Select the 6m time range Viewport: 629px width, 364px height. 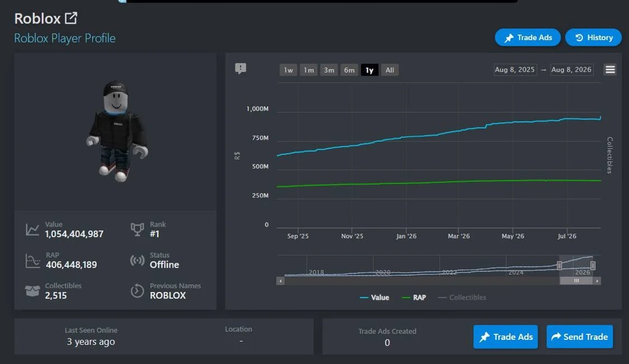tap(349, 70)
